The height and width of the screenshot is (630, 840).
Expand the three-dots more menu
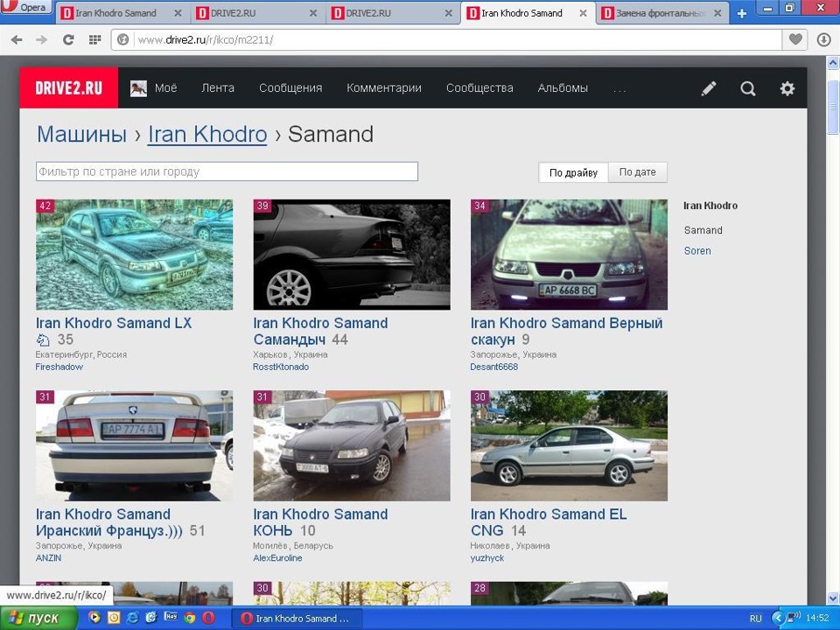point(619,89)
